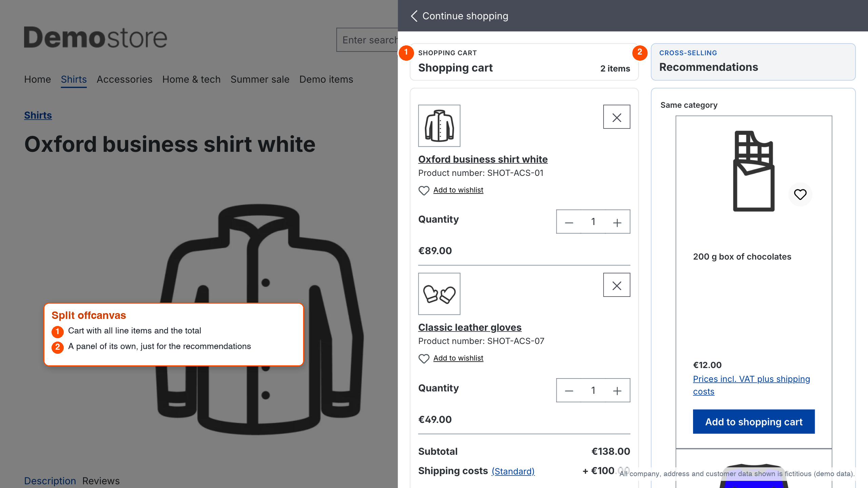Toggle wishlist heart on chocolates recommendation
This screenshot has height=488, width=868.
click(800, 195)
